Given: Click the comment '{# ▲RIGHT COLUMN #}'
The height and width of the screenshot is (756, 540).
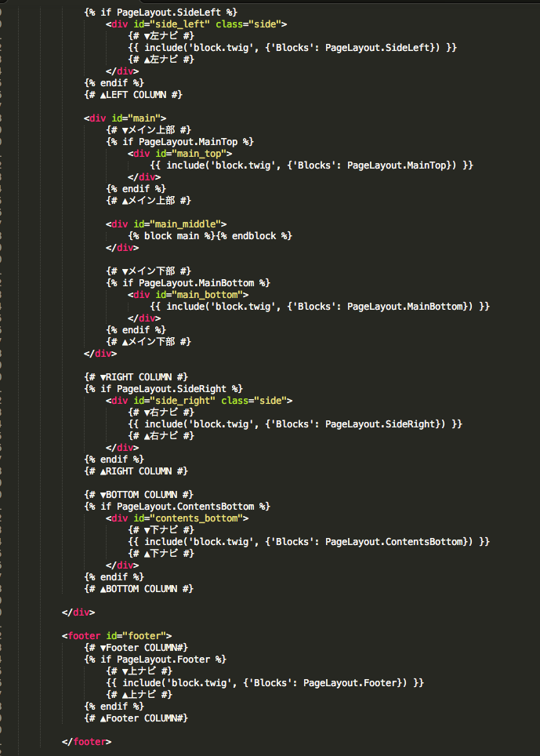Looking at the screenshot, I should [136, 471].
